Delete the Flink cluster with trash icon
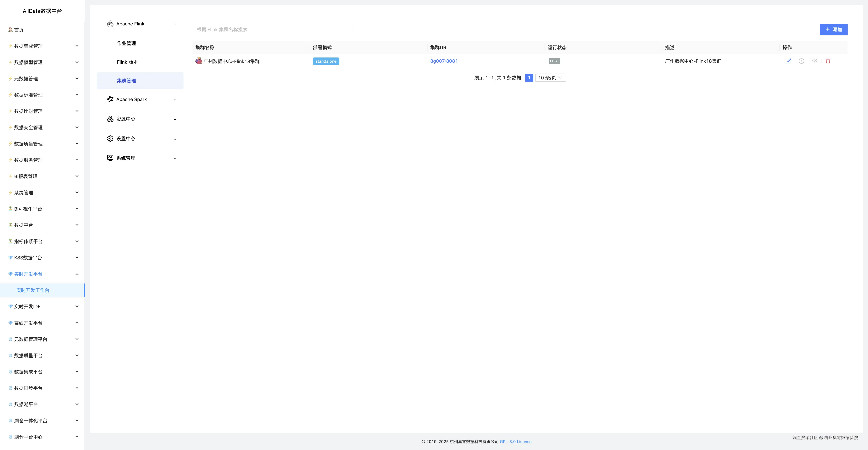 pyautogui.click(x=828, y=61)
